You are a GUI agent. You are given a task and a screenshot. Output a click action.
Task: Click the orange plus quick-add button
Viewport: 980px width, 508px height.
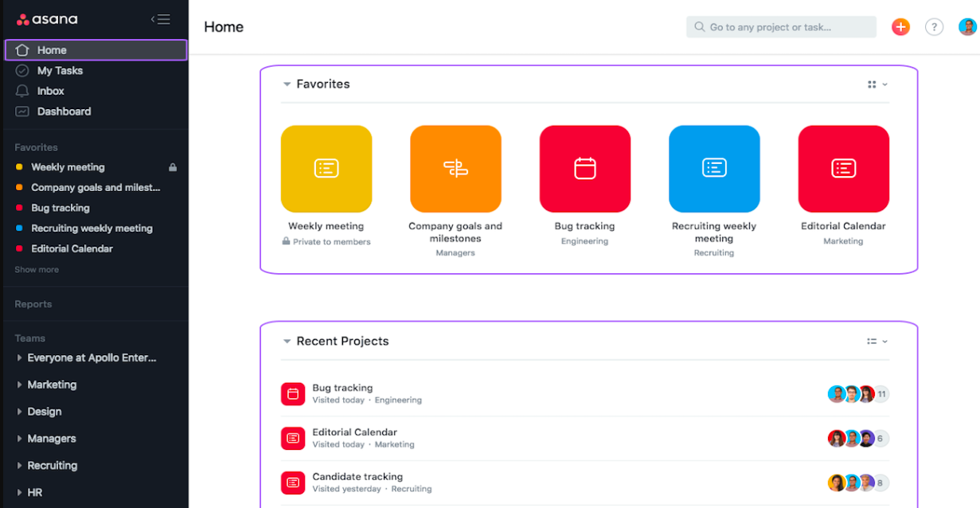[900, 27]
